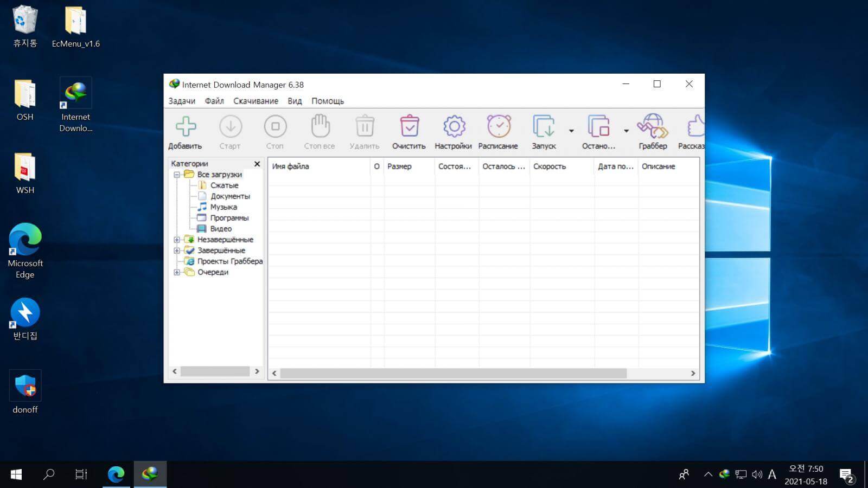Viewport: 868px width, 488px height.
Task: Click the Старт download toolbar icon
Action: (x=230, y=126)
